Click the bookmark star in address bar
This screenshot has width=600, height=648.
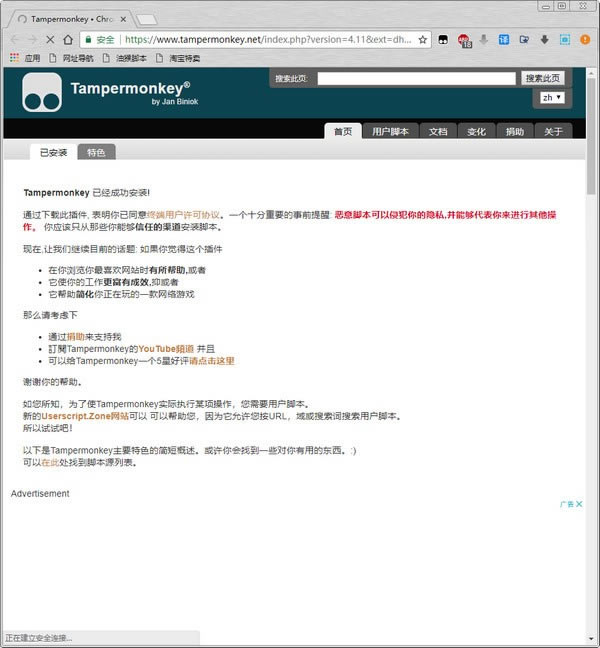[x=423, y=40]
